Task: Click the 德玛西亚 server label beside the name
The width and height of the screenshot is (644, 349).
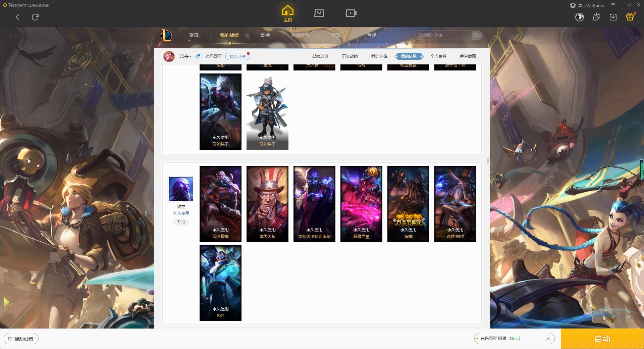Action: tap(214, 56)
